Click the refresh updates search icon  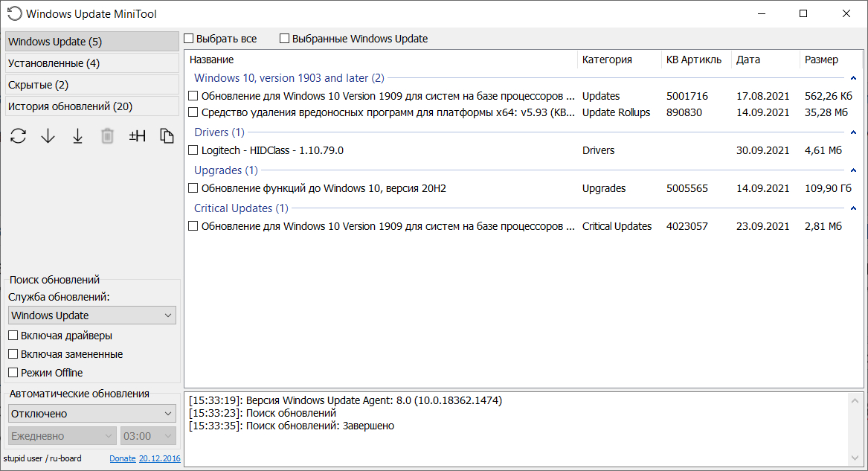point(19,136)
